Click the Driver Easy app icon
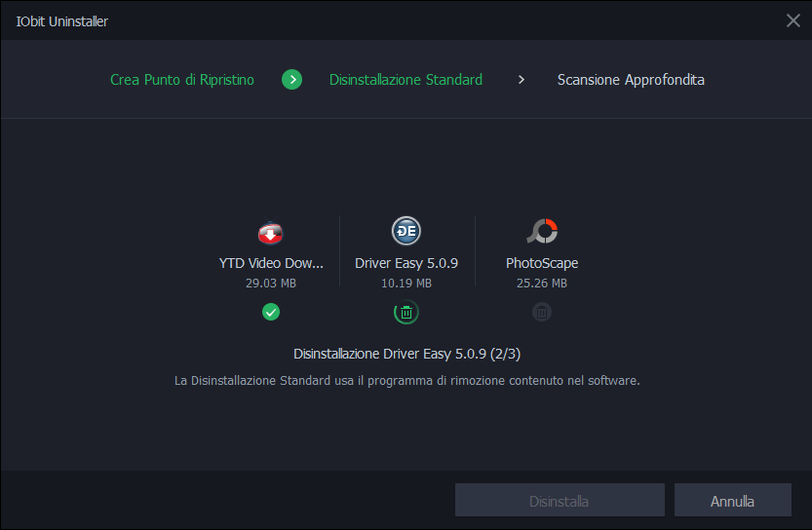 [406, 231]
